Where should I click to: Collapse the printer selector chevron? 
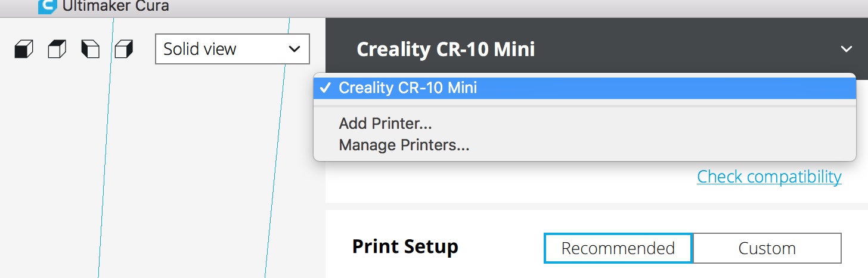pyautogui.click(x=847, y=49)
